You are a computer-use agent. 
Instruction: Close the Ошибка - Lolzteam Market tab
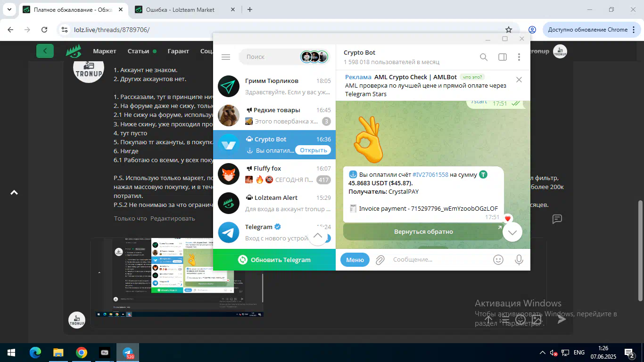pos(233,9)
